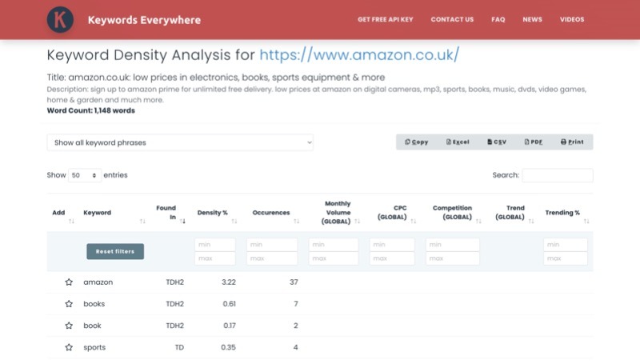
Task: Star the amazon keyword row
Action: [69, 282]
